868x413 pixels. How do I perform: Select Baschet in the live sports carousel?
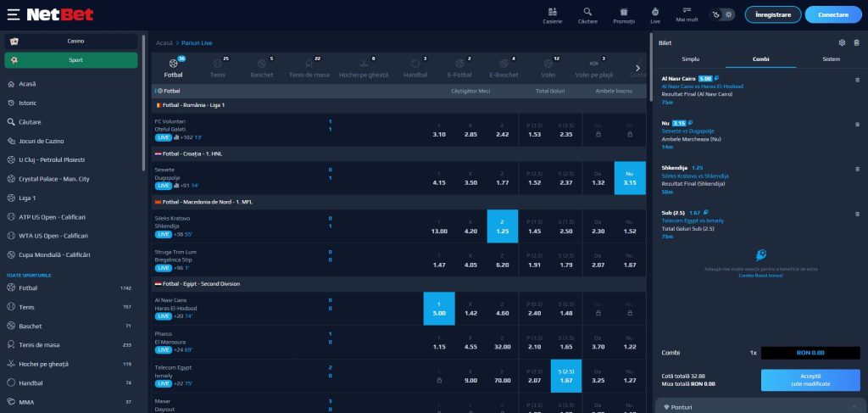pyautogui.click(x=262, y=68)
